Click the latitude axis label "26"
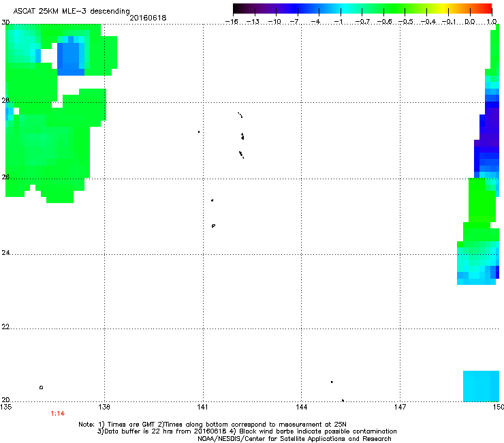The height and width of the screenshot is (443, 504). (5, 177)
